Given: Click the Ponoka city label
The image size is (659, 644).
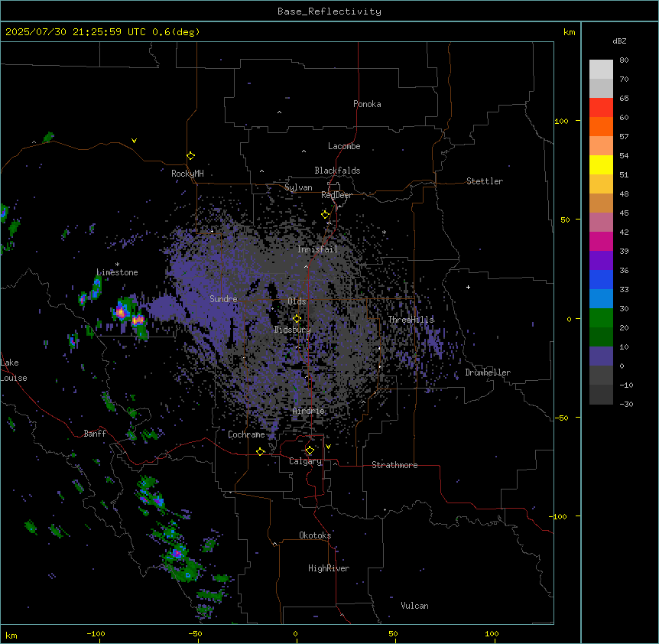Looking at the screenshot, I should pyautogui.click(x=367, y=104).
